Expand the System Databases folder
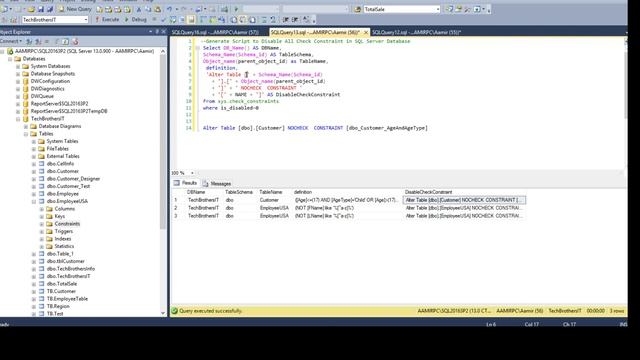 pos(18,66)
